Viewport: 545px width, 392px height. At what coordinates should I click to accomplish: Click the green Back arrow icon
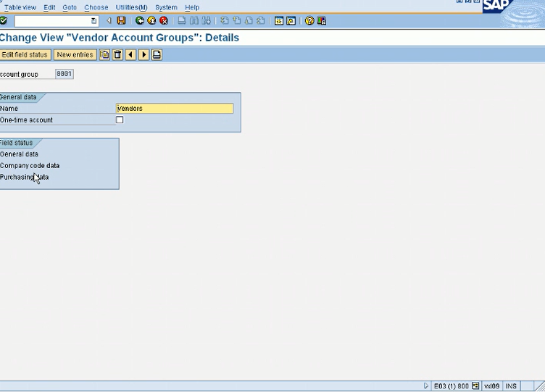[140, 21]
